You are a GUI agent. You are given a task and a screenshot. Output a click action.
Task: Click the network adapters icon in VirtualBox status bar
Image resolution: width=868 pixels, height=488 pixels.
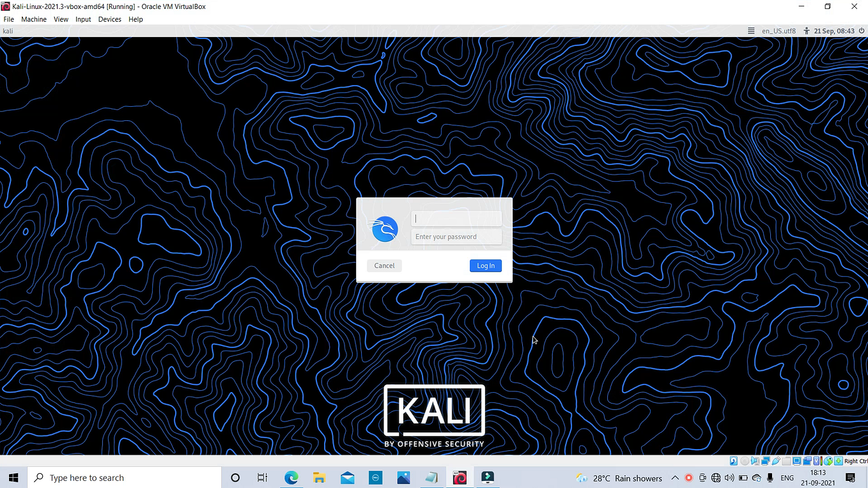click(x=766, y=460)
